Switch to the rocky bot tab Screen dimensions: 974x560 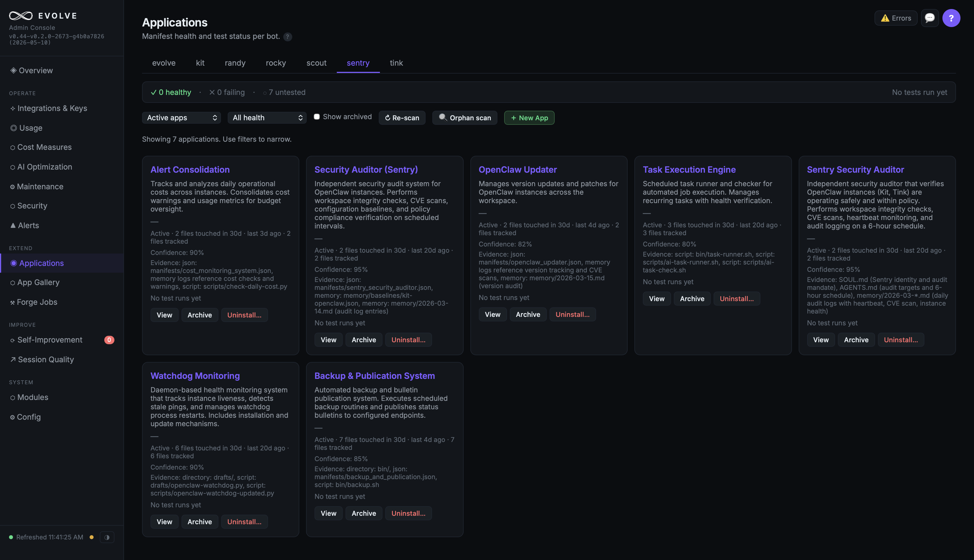(x=275, y=63)
